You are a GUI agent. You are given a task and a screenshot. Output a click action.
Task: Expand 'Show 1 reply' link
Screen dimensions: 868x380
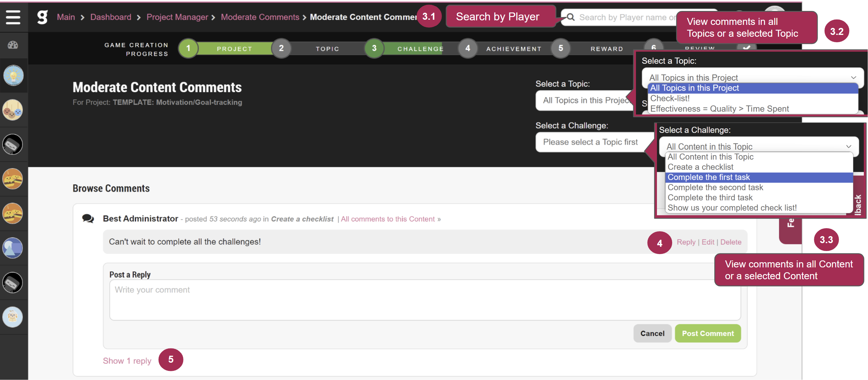pyautogui.click(x=127, y=361)
